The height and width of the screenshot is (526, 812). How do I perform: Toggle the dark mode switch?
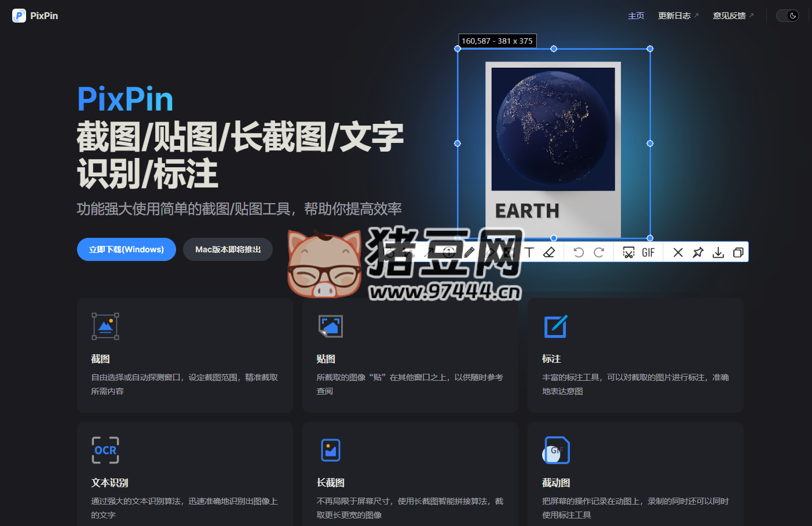click(788, 16)
